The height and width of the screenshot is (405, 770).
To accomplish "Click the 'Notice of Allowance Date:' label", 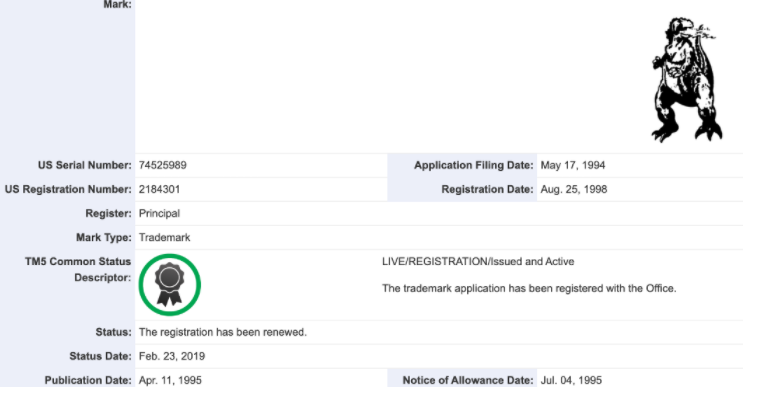I will (468, 380).
